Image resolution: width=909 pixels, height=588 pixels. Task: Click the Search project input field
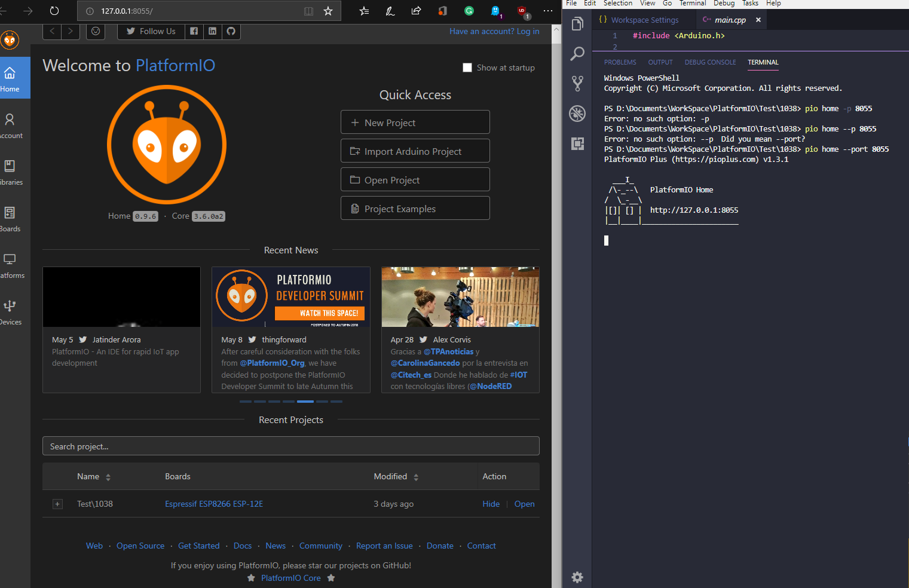(x=290, y=446)
